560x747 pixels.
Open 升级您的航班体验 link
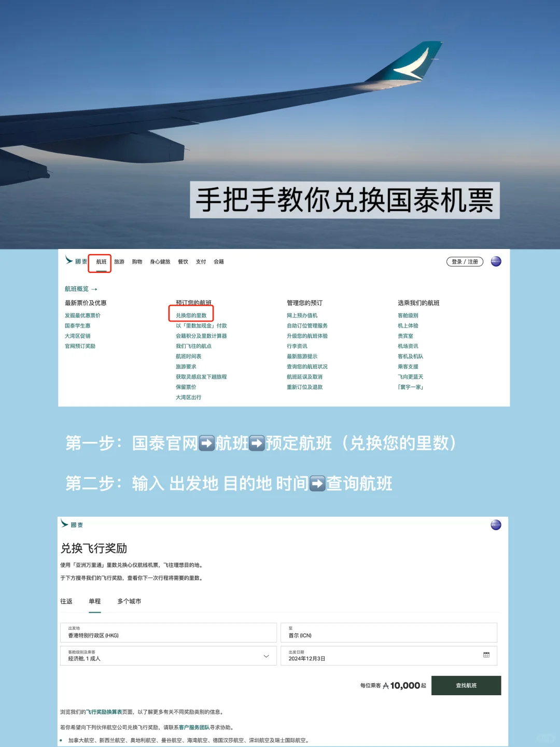point(307,336)
